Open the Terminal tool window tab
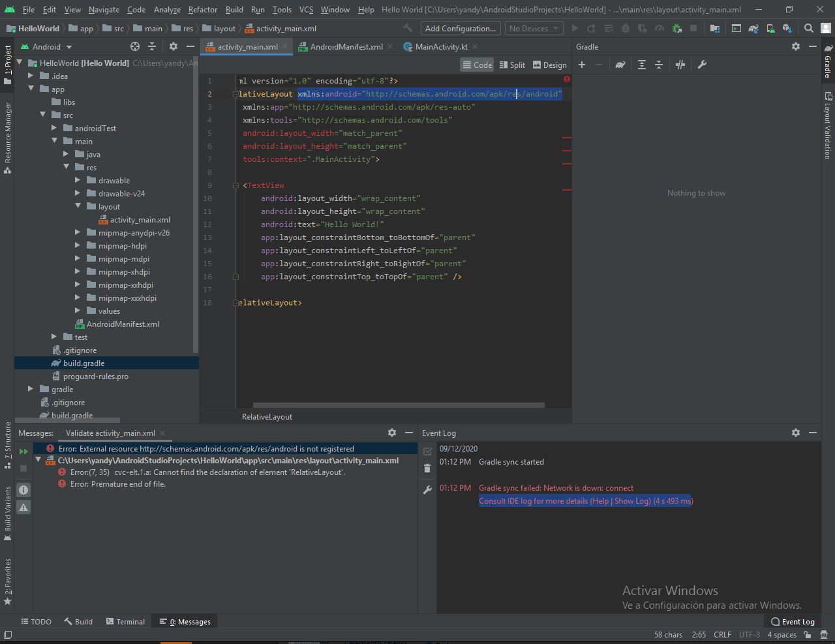 [125, 621]
